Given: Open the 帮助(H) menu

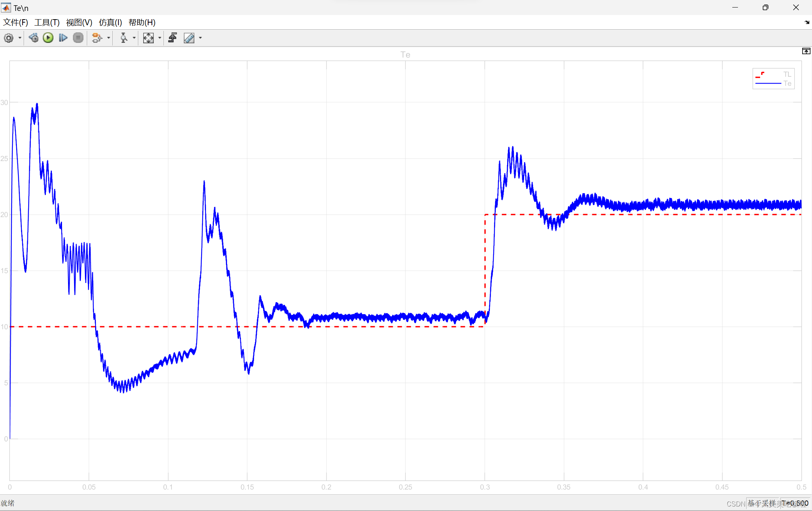Looking at the screenshot, I should (x=142, y=23).
